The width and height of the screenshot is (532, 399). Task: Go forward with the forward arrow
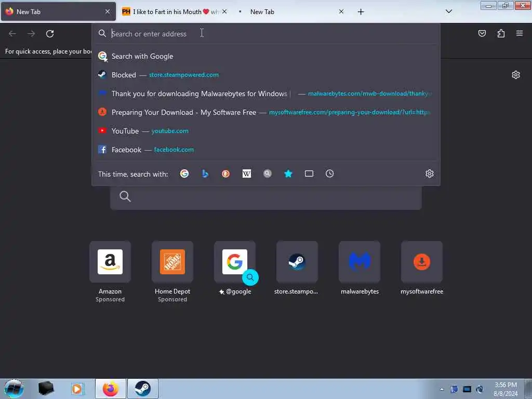tap(31, 34)
